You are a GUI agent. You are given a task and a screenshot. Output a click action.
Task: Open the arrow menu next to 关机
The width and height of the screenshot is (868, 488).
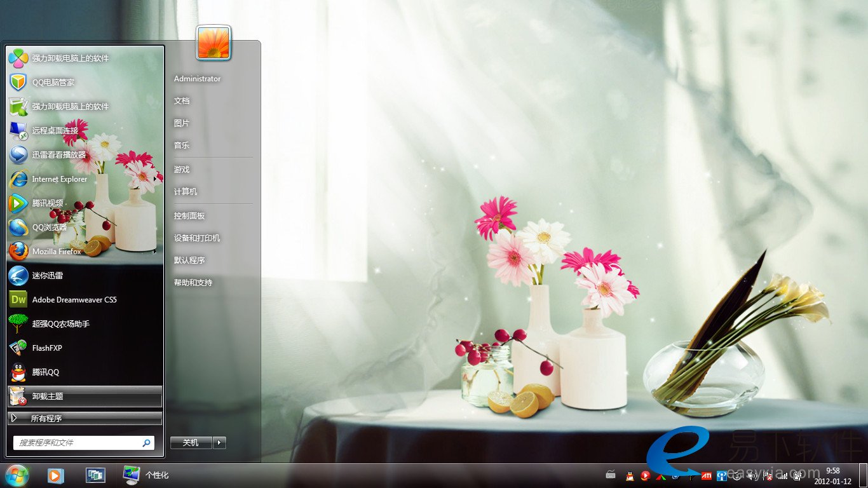[x=219, y=443]
